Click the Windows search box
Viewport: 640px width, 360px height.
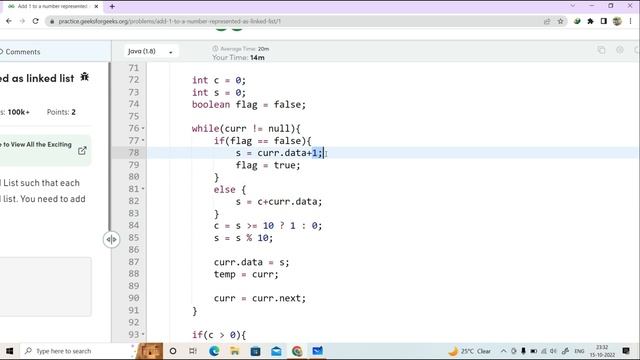click(x=78, y=351)
